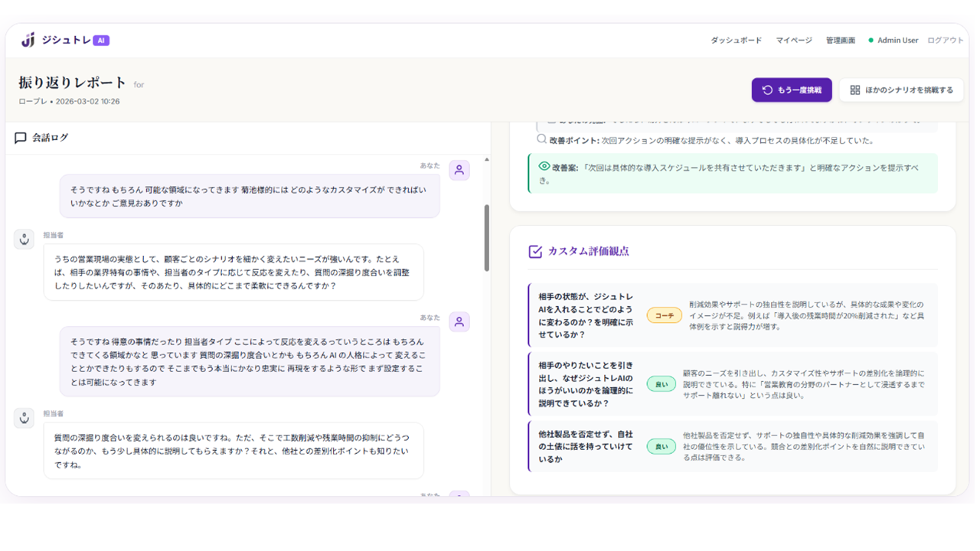Choose ほかのシナリオを挑戦する button

click(x=901, y=90)
